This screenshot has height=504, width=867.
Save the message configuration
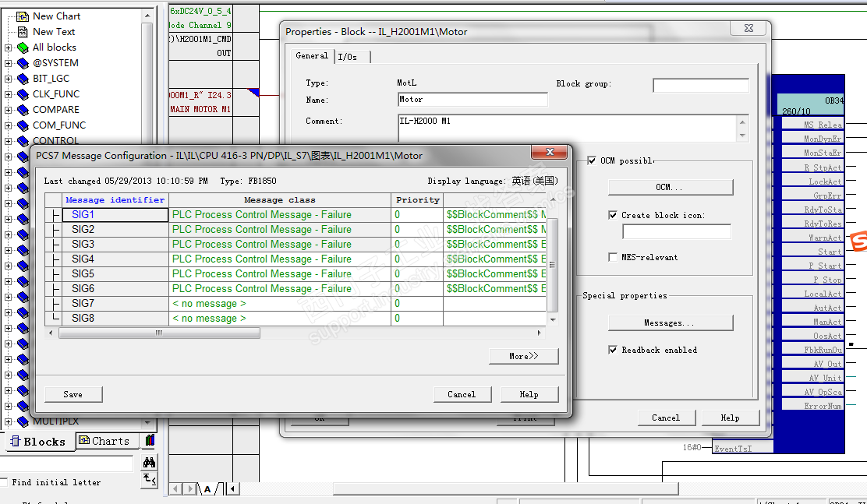73,394
